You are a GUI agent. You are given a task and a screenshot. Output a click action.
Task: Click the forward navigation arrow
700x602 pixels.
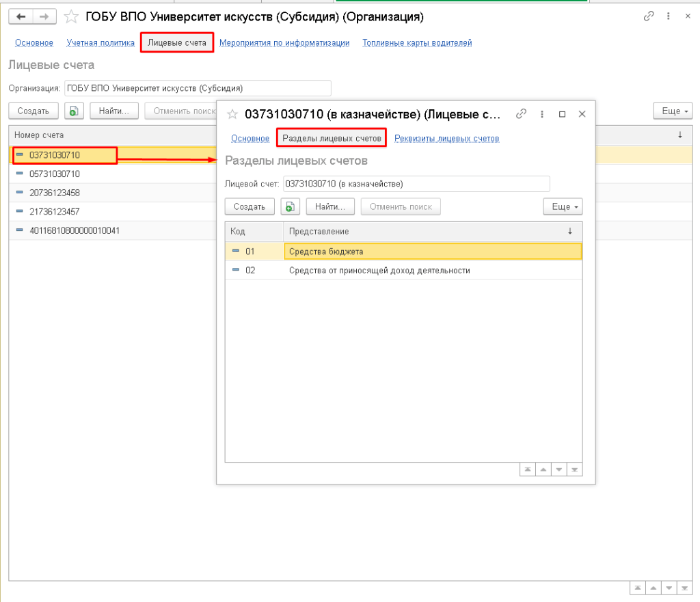(44, 16)
